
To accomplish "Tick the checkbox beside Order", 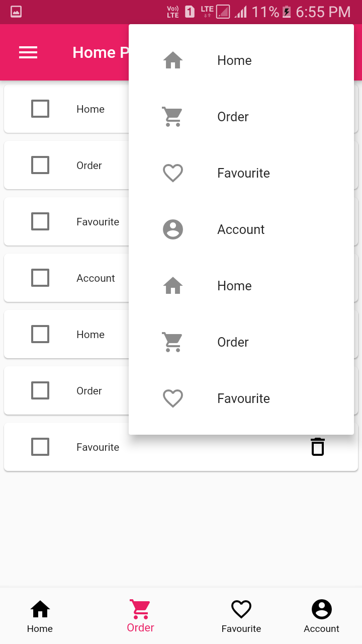I will (40, 165).
